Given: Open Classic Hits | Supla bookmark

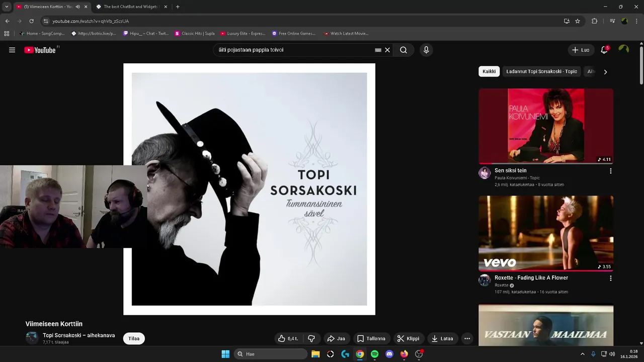Looking at the screenshot, I should pos(195,34).
